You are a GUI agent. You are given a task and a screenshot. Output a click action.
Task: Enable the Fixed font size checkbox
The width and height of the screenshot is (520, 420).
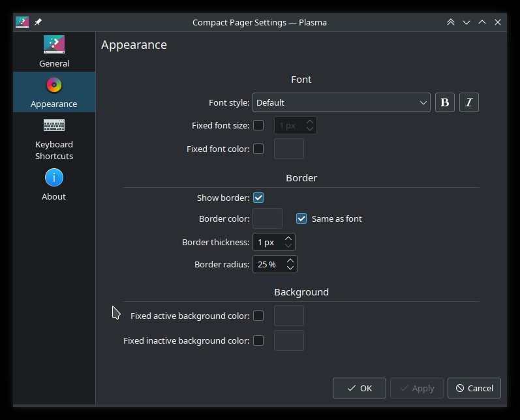coord(258,125)
